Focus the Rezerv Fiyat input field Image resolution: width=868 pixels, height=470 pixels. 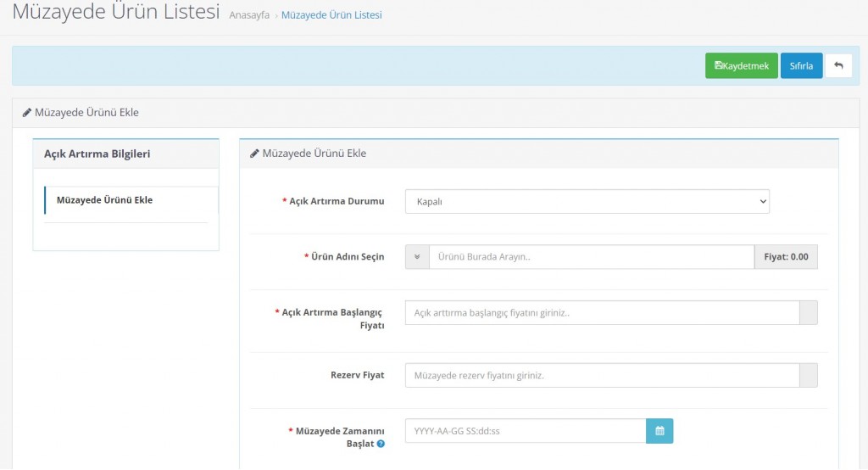coord(602,375)
